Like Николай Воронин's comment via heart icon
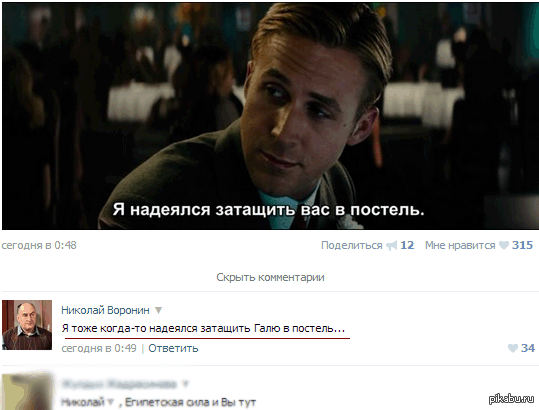Screen dimensions: 539x410 (x=513, y=348)
